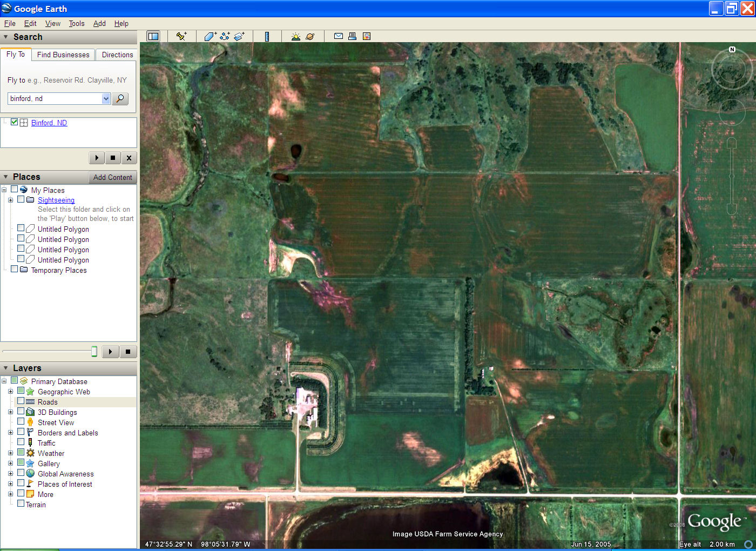Click the Weather sun icon
This screenshot has width=756, height=551.
pyautogui.click(x=30, y=453)
